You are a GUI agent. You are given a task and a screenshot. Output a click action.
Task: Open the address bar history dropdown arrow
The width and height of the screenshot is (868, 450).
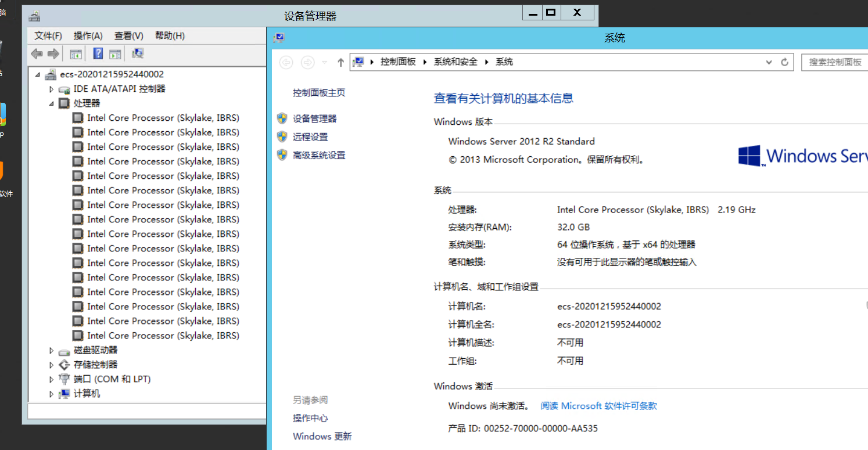[x=769, y=62]
